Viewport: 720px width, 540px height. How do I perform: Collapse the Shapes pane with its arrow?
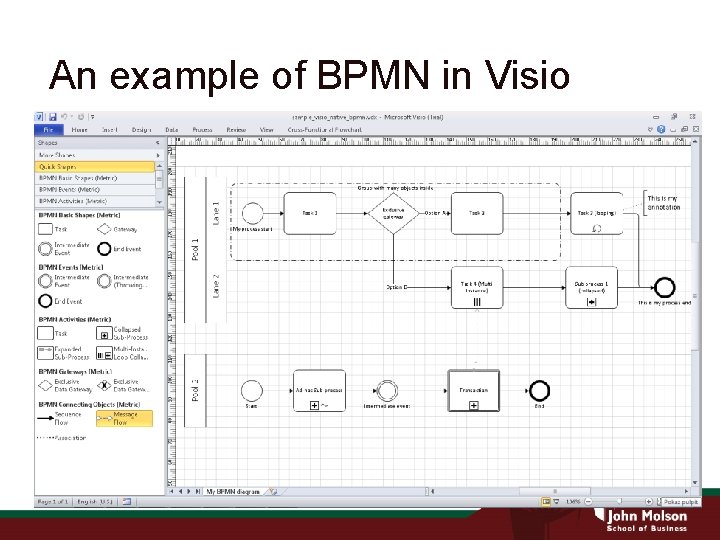click(158, 143)
